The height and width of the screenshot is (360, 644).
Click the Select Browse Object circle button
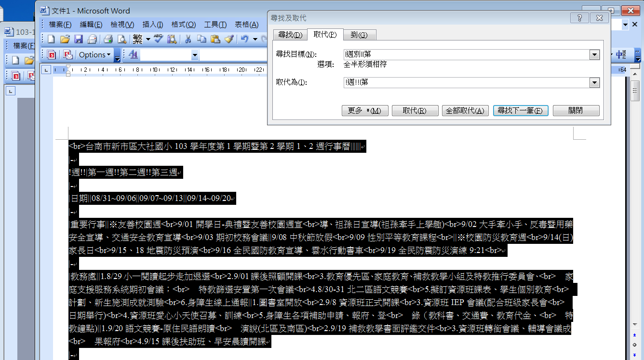[x=635, y=345]
